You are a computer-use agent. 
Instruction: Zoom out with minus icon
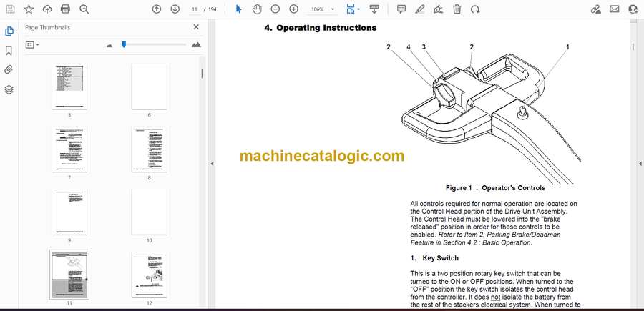click(275, 9)
